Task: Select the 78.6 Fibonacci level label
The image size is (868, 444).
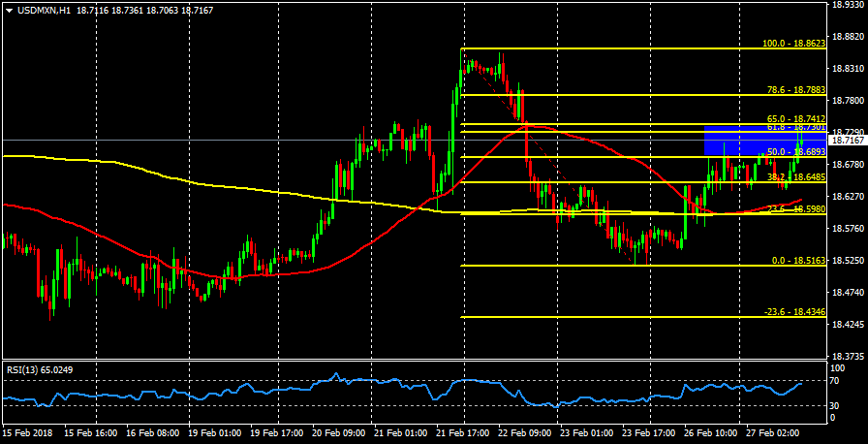Action: pos(793,90)
